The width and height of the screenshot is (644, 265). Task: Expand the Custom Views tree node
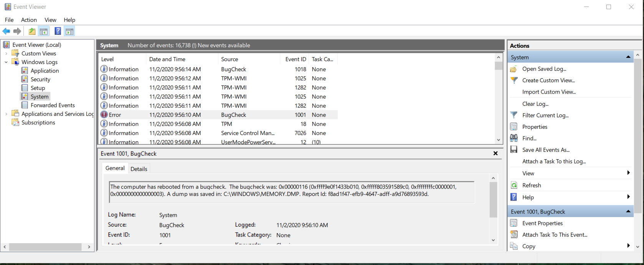[6, 53]
